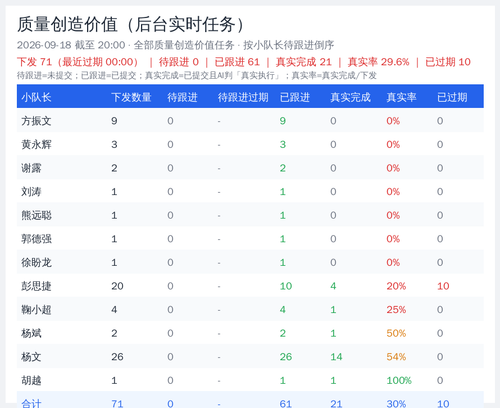Select team leader name 熊远聪
The height and width of the screenshot is (408, 500).
pos(36,215)
